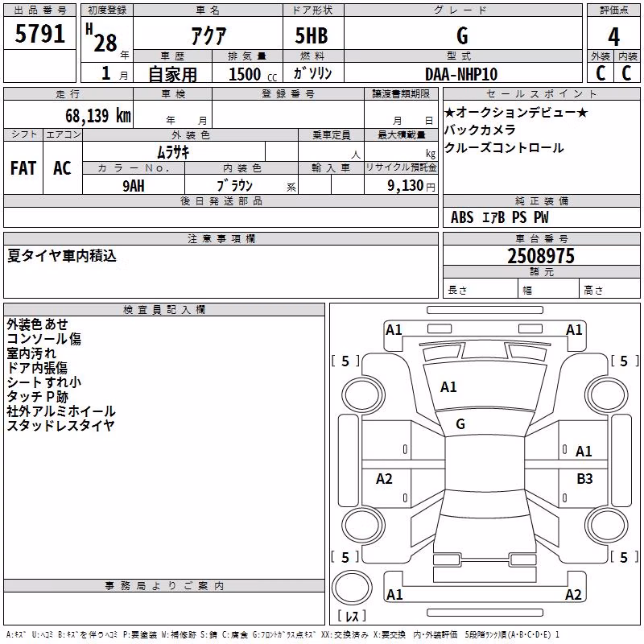
Task: Click the lot number 5791
Action: coord(39,34)
